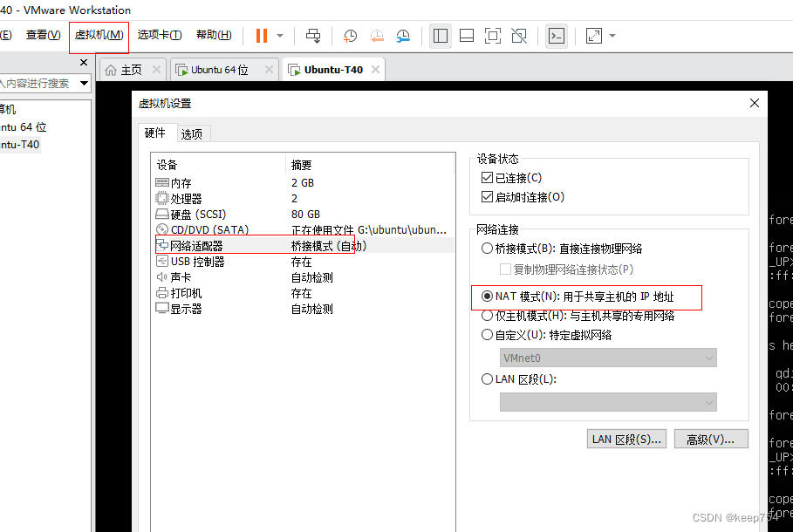Image resolution: width=793 pixels, height=532 pixels.
Task: Select the 显示器 device row
Action: (304, 309)
